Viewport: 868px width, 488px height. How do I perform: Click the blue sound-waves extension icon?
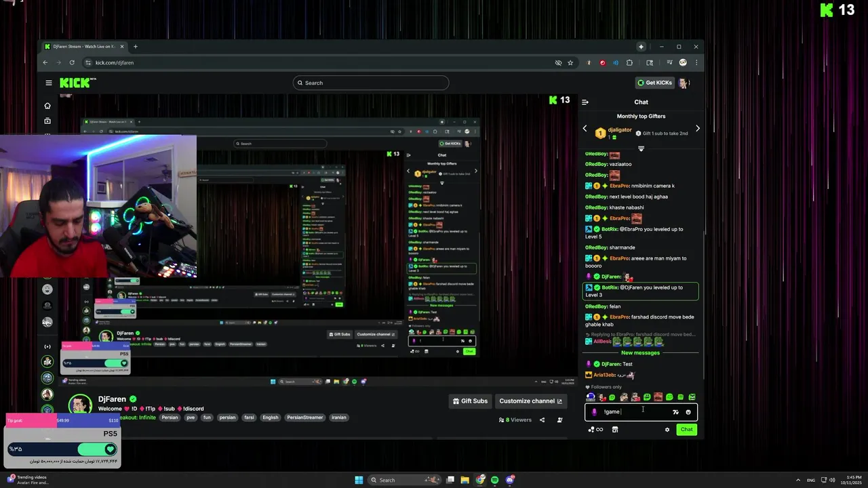click(x=616, y=62)
